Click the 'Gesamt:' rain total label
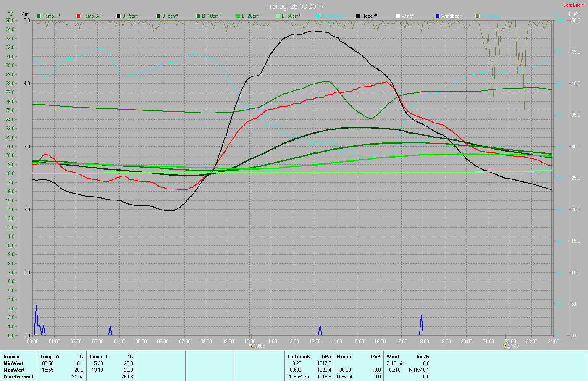588x381 pixels. (345, 377)
